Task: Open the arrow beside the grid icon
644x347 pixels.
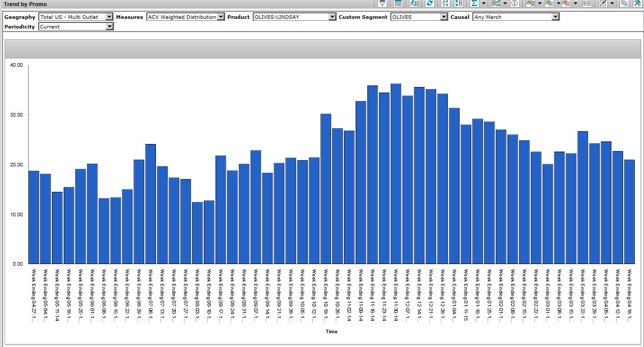Action: 505,4
